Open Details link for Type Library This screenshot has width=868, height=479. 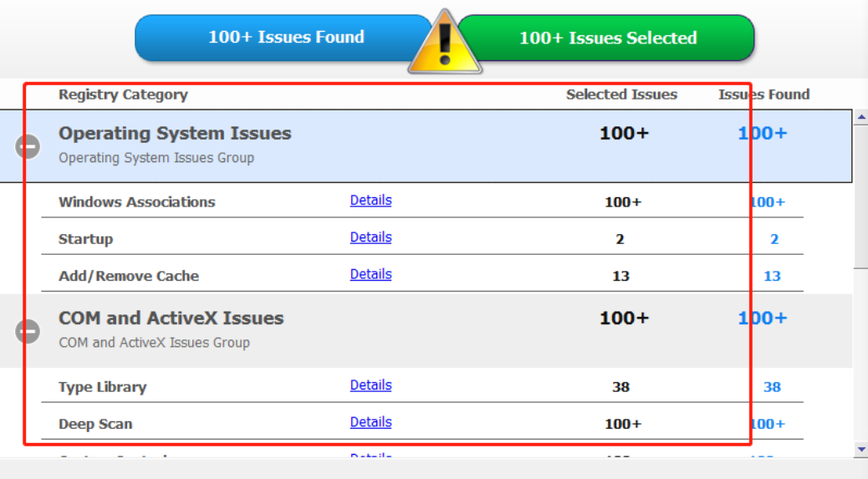click(371, 385)
